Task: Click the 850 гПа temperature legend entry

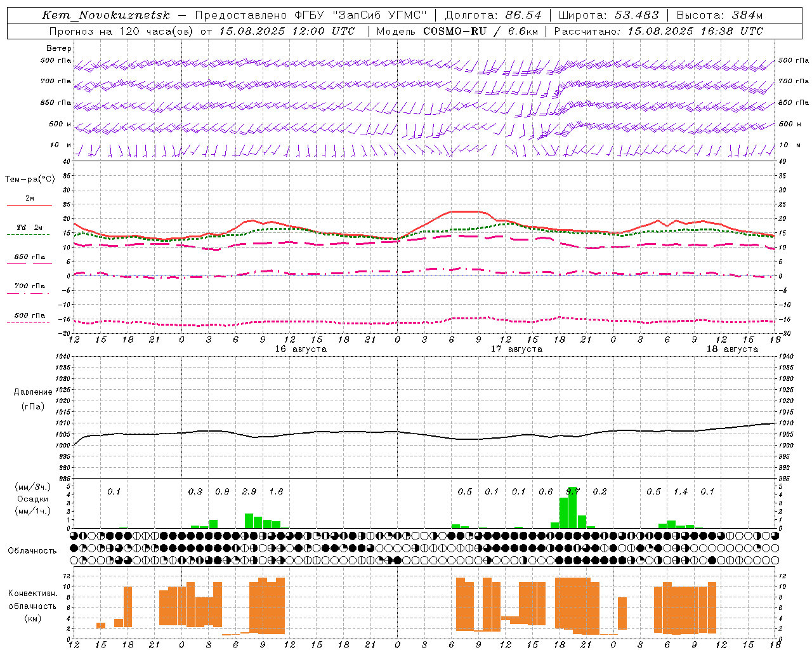Action: 30,257
